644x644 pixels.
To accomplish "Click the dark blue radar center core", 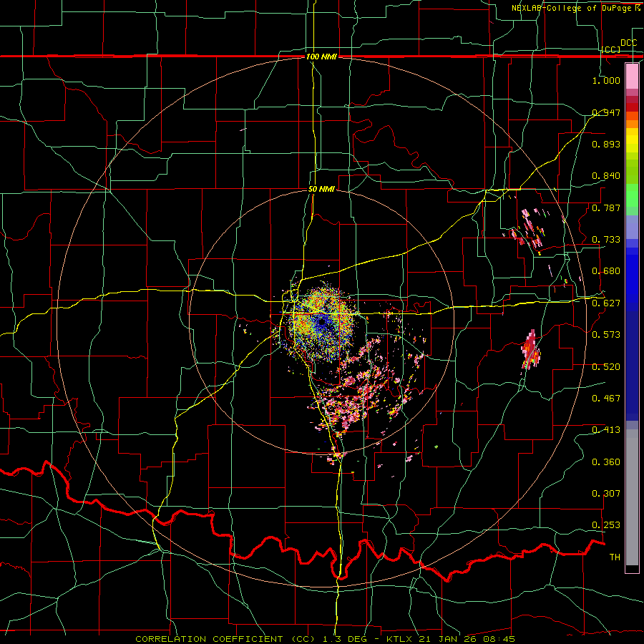I will coord(323,321).
